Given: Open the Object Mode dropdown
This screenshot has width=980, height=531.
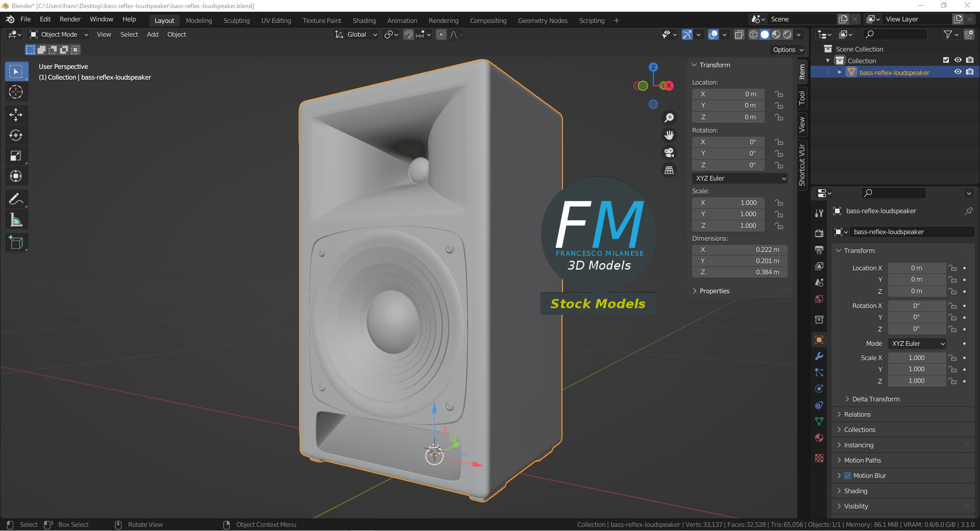Looking at the screenshot, I should tap(59, 35).
